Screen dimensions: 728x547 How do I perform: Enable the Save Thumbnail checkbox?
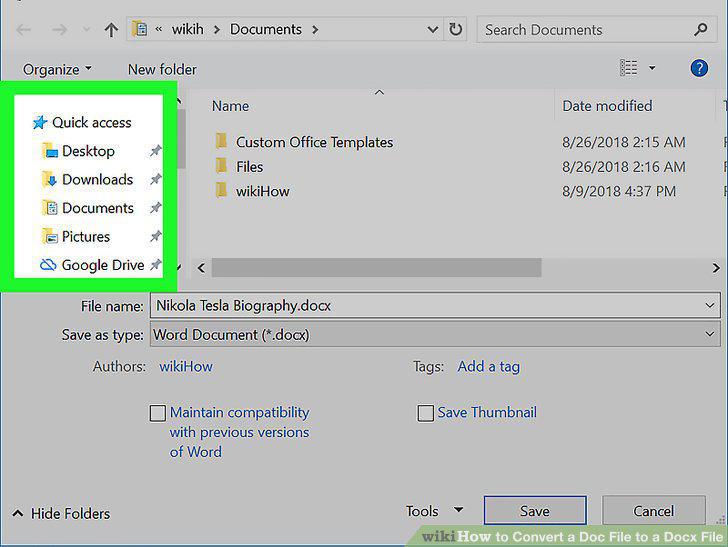point(425,413)
